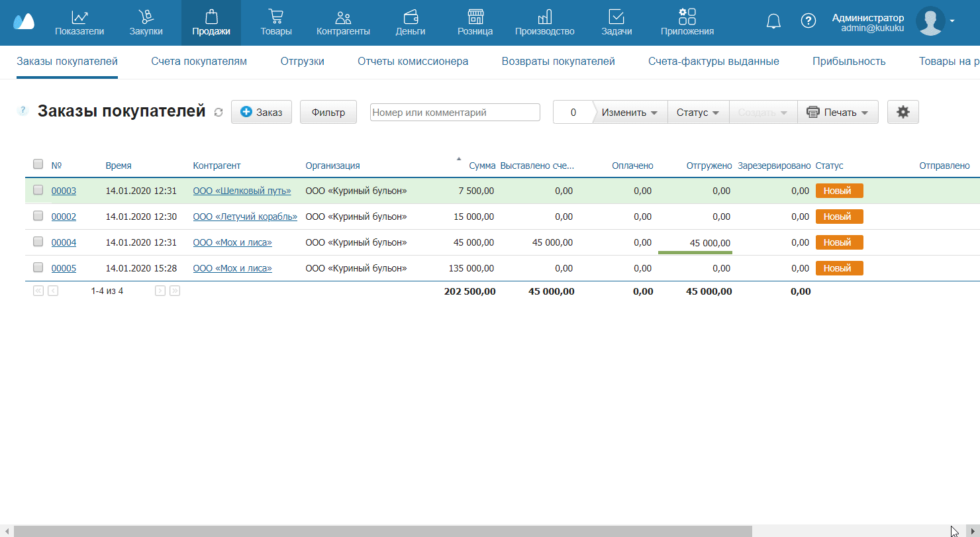Create a new order with Заказ button

click(261, 113)
